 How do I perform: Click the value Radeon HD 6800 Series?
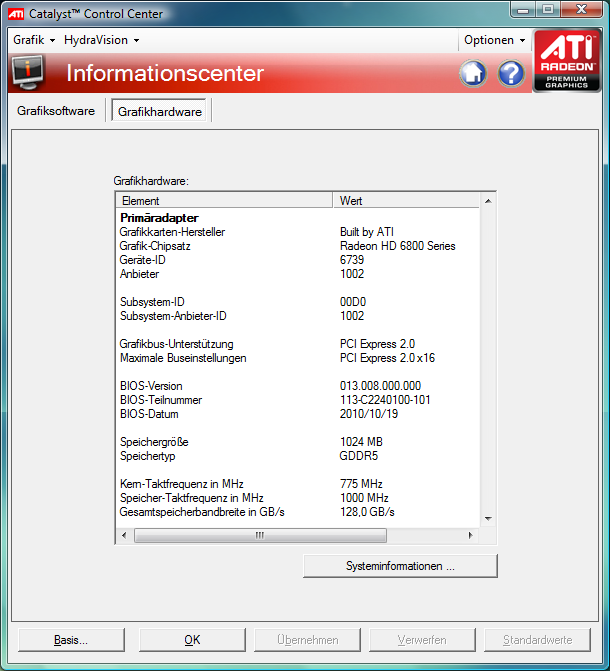tap(398, 246)
